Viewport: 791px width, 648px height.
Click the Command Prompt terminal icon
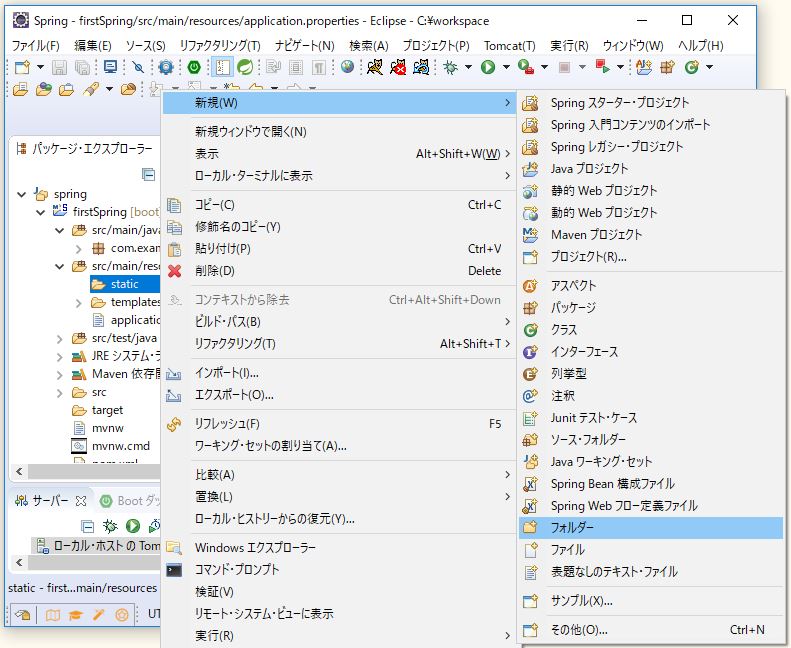tap(174, 570)
